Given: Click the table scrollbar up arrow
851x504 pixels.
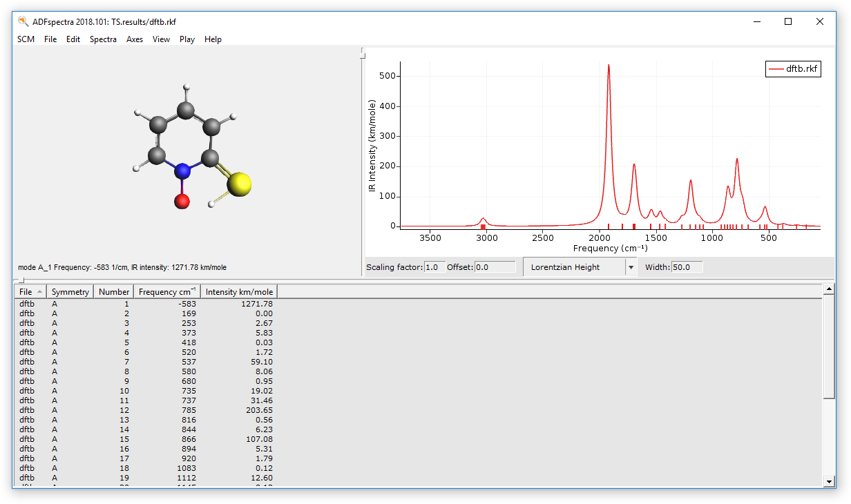Looking at the screenshot, I should (x=830, y=290).
